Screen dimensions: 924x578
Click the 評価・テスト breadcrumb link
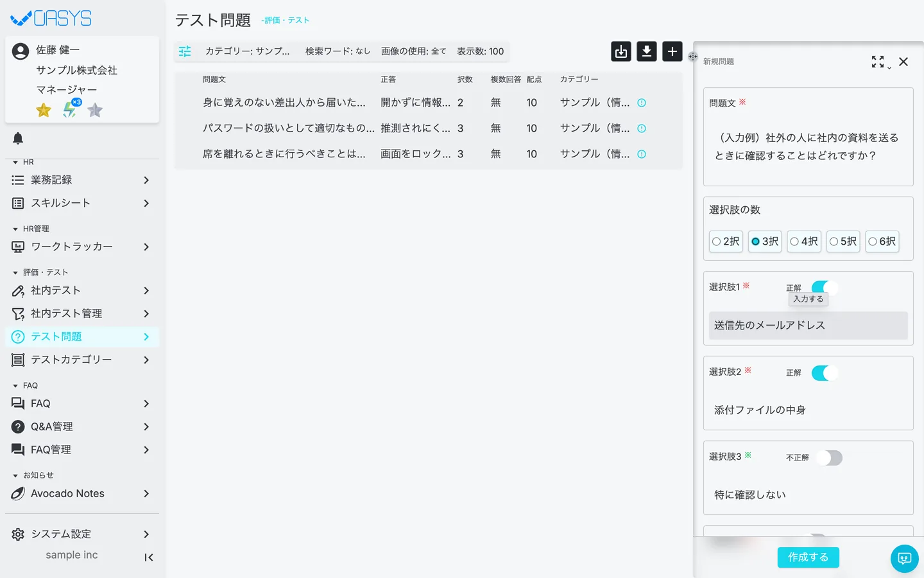286,21
